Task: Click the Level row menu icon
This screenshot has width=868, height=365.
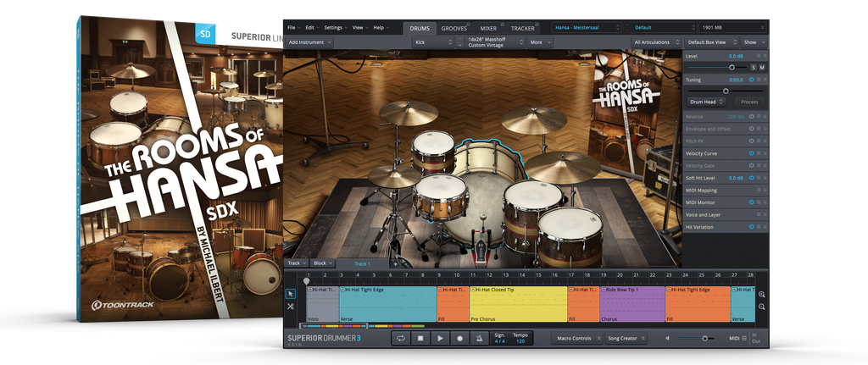Action: click(x=759, y=57)
